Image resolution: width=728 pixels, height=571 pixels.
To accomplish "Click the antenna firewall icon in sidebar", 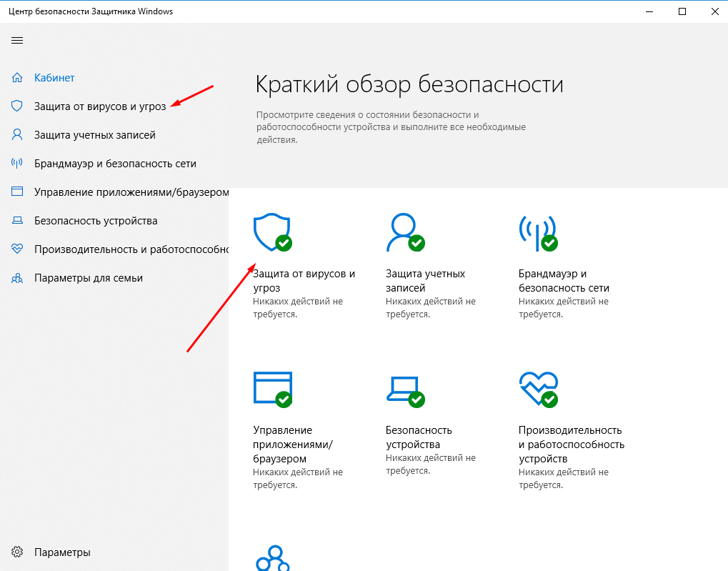I will (17, 164).
